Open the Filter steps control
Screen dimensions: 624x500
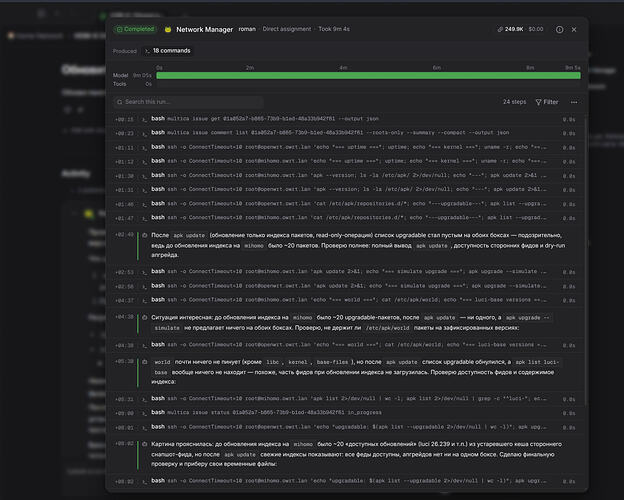click(x=547, y=102)
